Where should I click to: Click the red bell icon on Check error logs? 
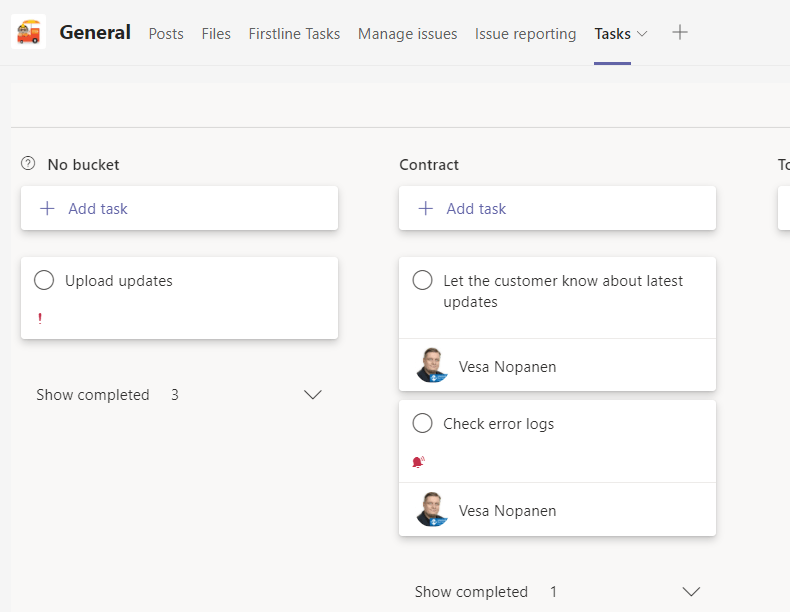pyautogui.click(x=419, y=462)
